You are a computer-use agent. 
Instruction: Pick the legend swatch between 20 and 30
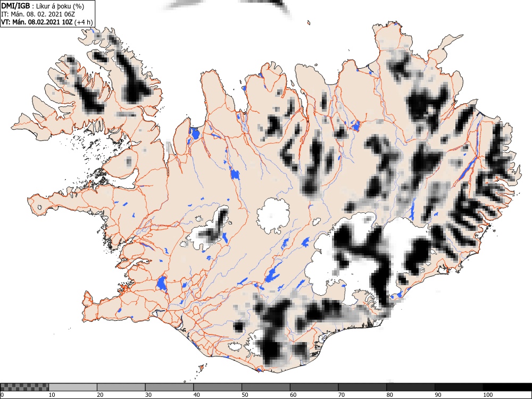[121, 387]
